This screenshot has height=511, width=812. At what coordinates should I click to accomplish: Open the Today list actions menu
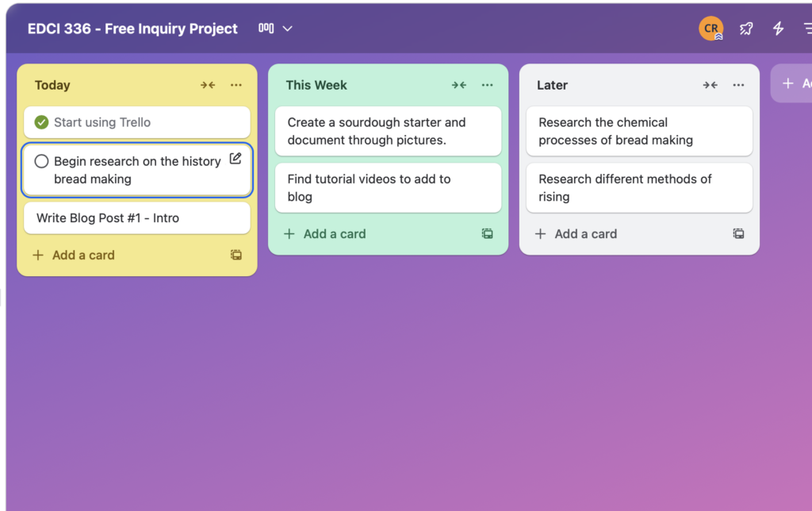tap(236, 85)
